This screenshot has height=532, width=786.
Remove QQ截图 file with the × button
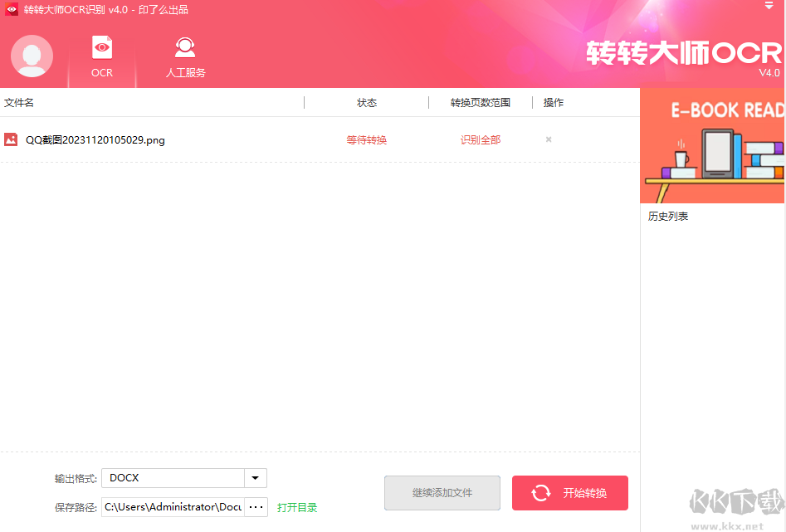(x=548, y=139)
